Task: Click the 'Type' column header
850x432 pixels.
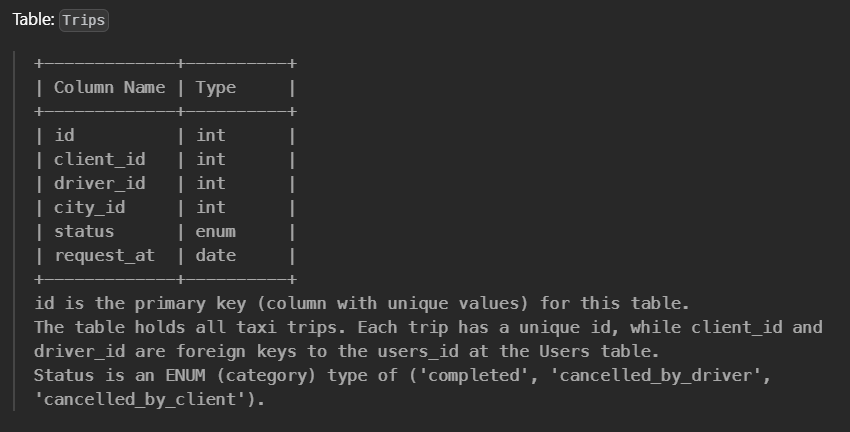Action: 216,88
